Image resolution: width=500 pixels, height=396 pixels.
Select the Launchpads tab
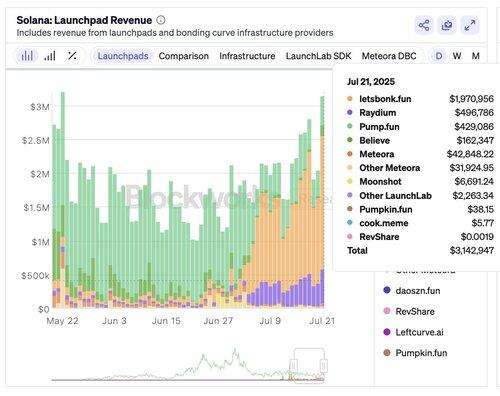tap(123, 56)
